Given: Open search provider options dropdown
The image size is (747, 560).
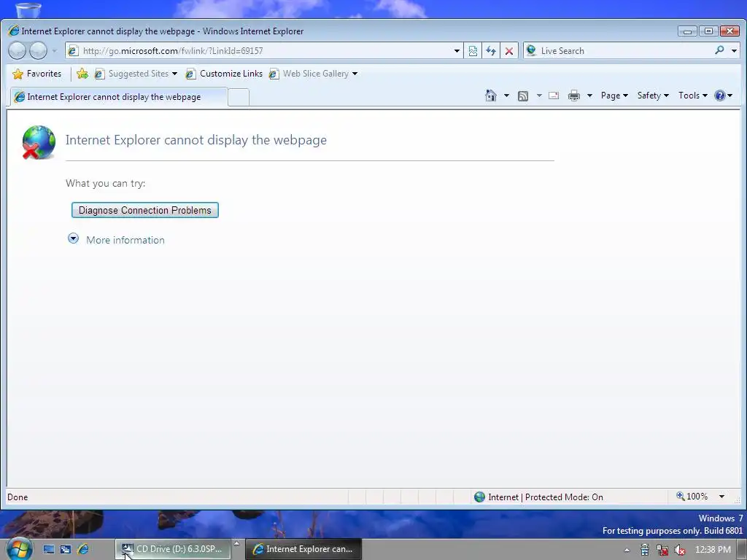Looking at the screenshot, I should tap(734, 50).
